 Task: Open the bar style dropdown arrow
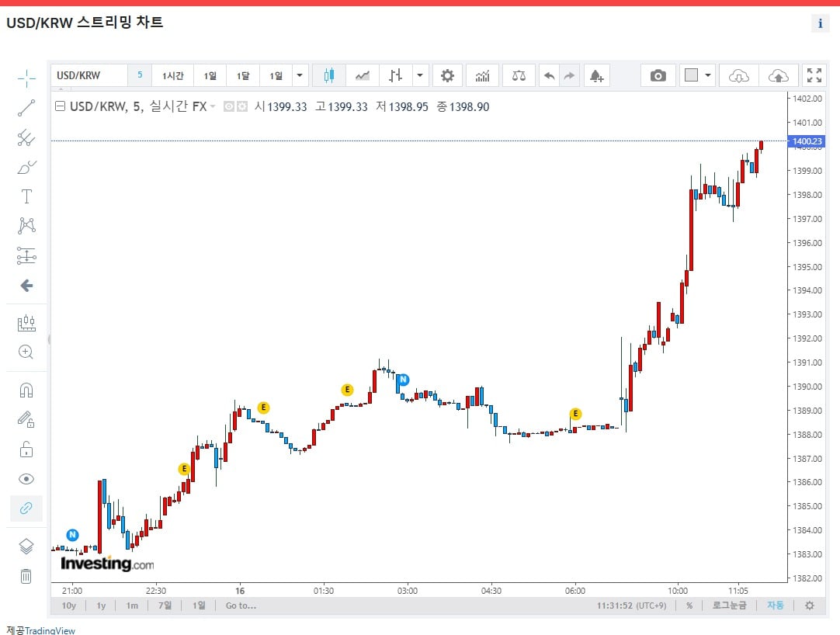click(420, 75)
